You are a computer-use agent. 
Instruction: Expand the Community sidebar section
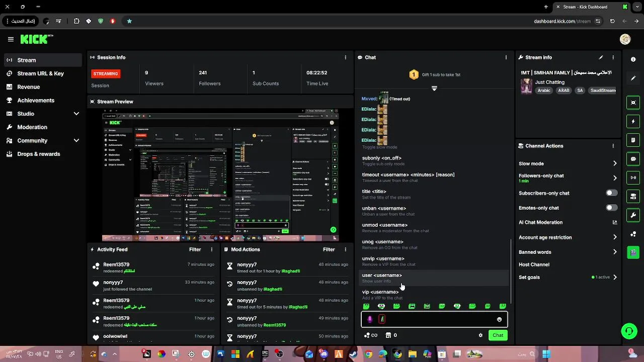[x=76, y=141]
